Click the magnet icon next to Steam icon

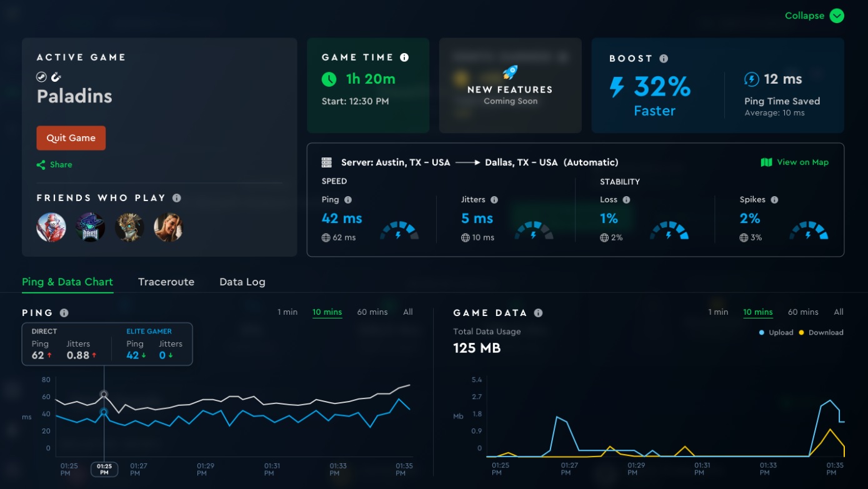coord(56,77)
